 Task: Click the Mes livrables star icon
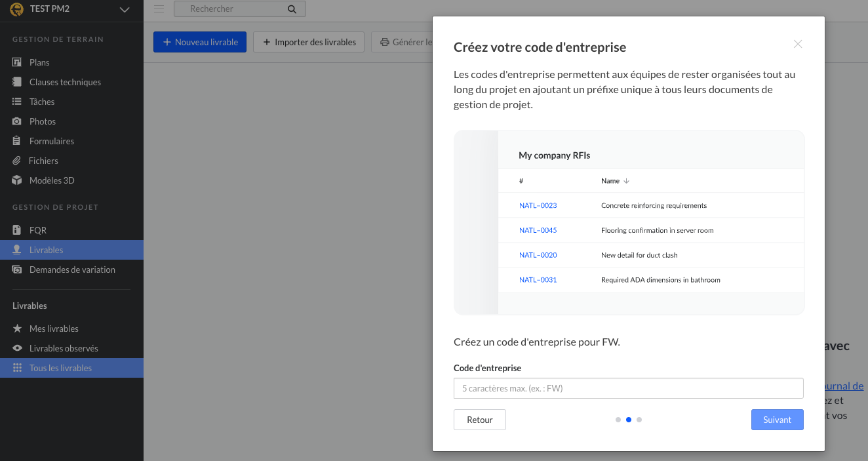pyautogui.click(x=17, y=329)
